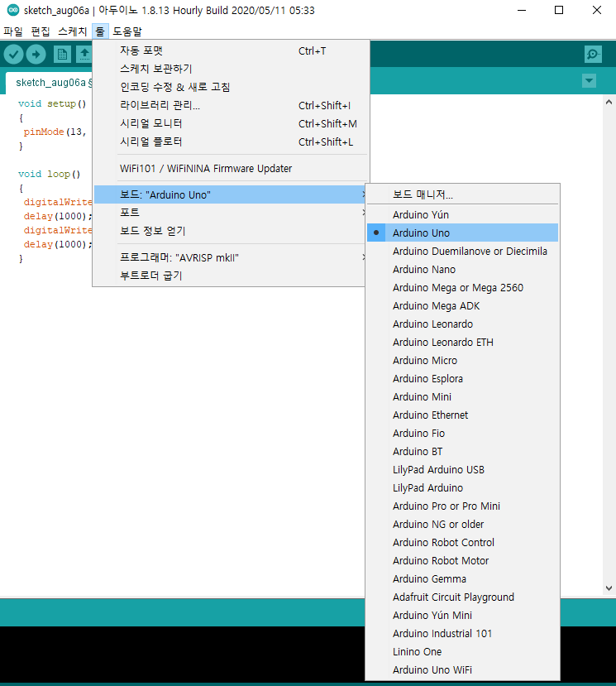Choose 부트로더 굽기 entry

pos(230,276)
